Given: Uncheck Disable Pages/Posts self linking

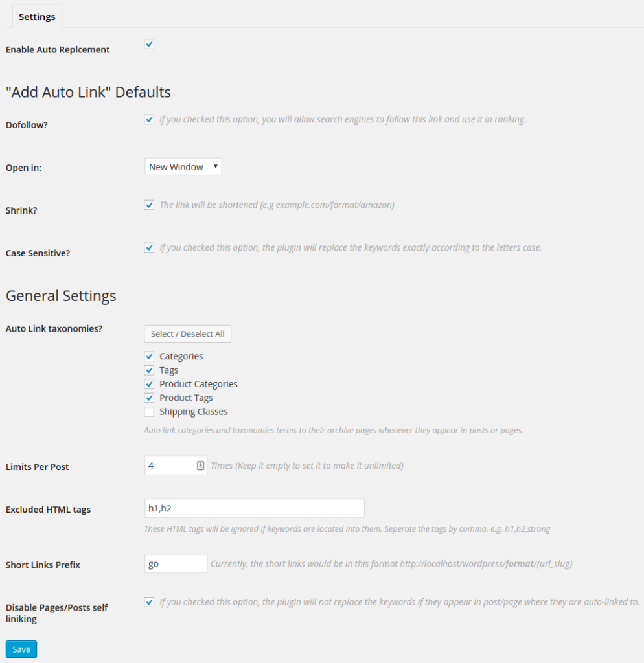Looking at the screenshot, I should (x=149, y=601).
